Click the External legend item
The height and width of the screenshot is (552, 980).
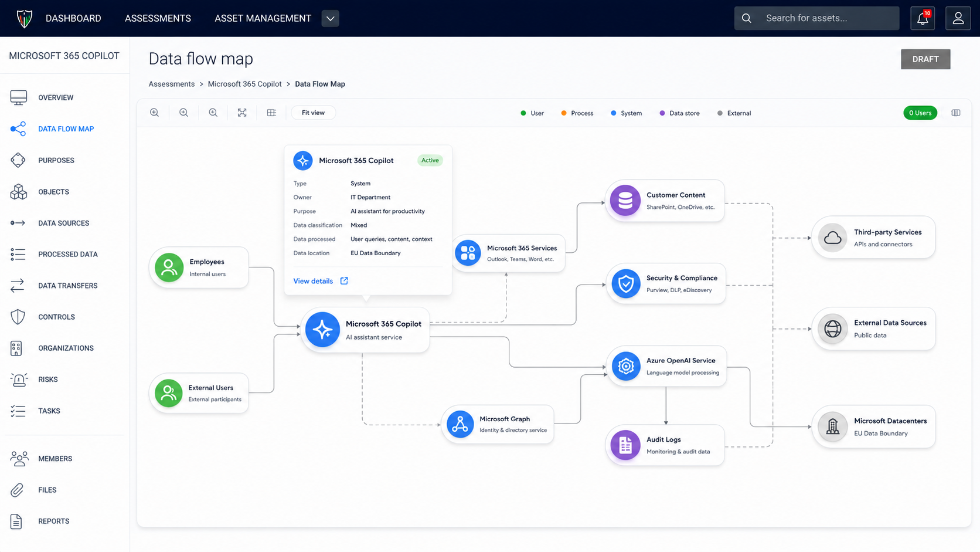734,113
